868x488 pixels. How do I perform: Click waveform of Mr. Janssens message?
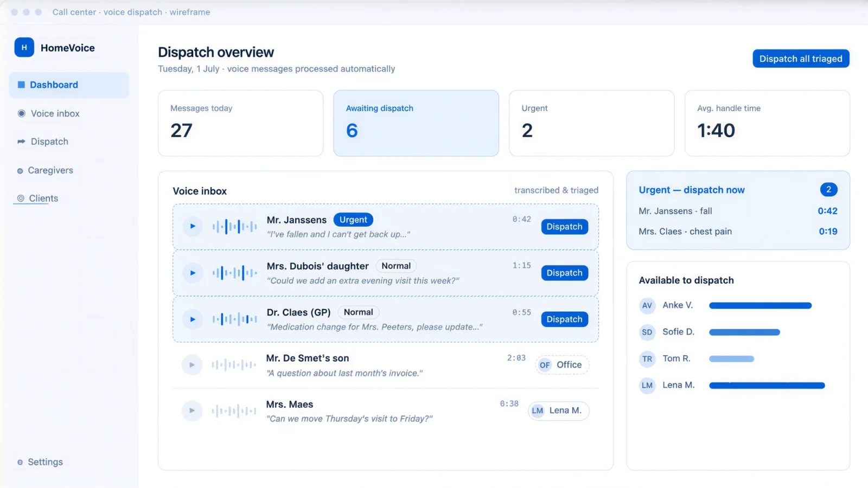point(234,227)
